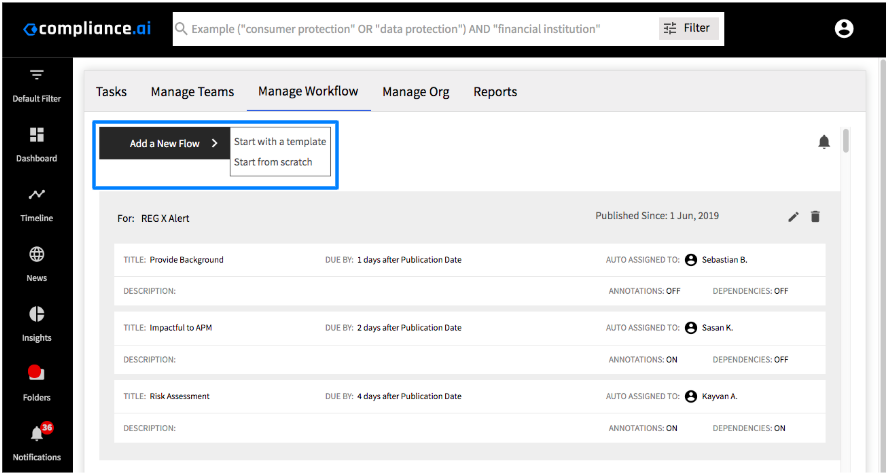Viewport: 887px width, 473px height.
Task: Switch to the Manage Teams tab
Action: [192, 92]
